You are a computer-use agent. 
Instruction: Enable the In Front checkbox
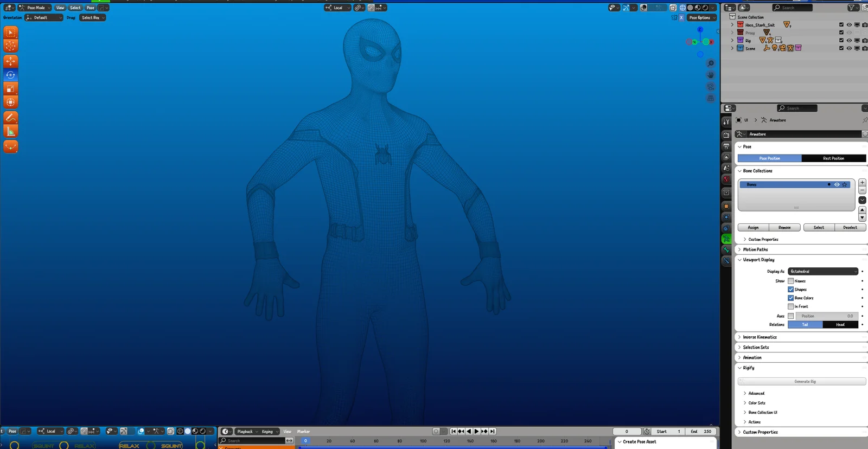tap(790, 306)
